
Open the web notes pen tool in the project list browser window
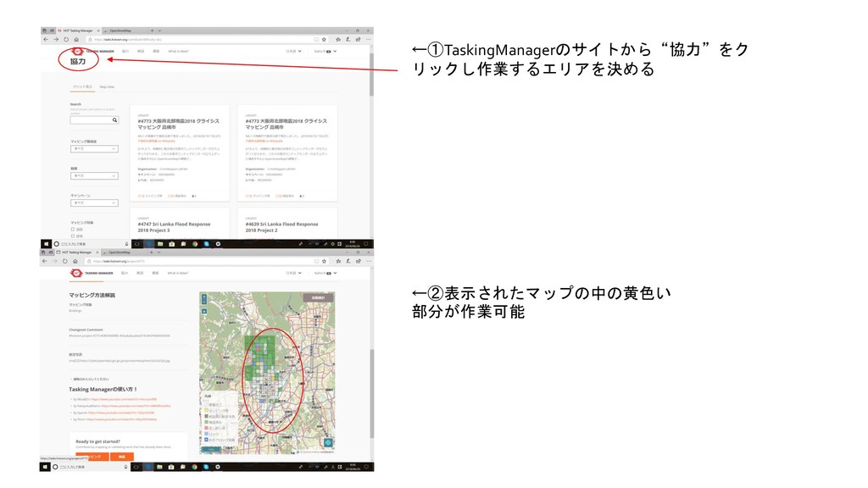tap(348, 39)
